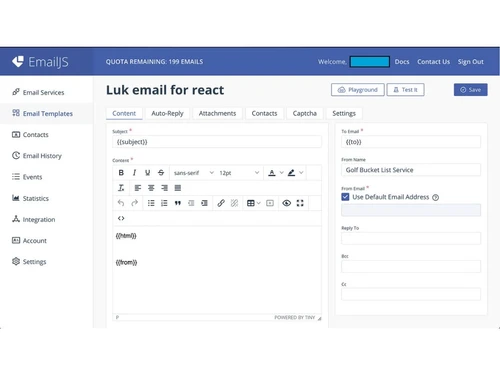Save the email template
The height and width of the screenshot is (375, 500).
tap(470, 90)
